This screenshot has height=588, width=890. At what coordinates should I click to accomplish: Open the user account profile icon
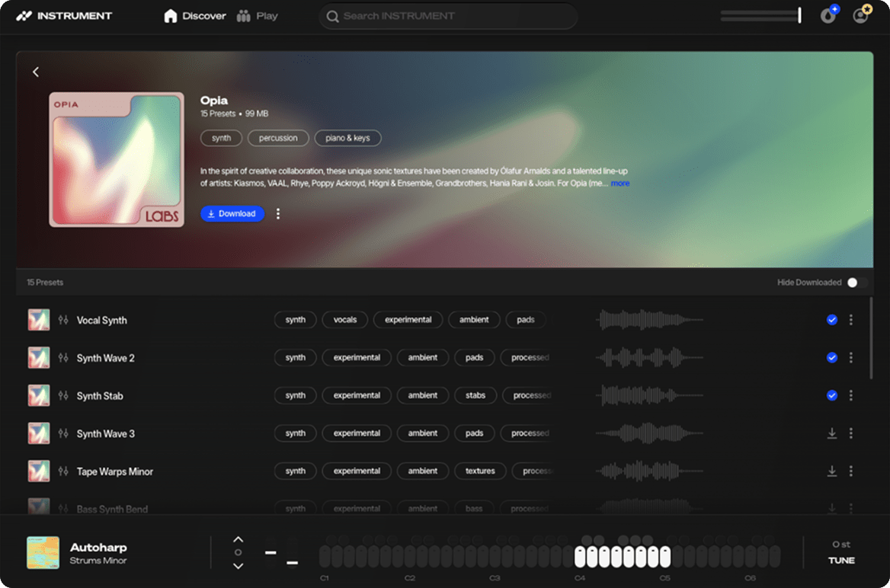(x=861, y=15)
